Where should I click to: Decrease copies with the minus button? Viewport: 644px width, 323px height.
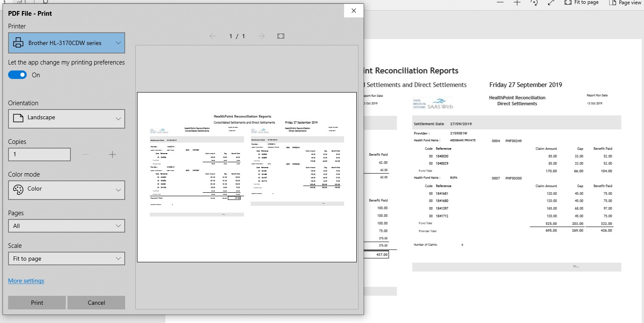point(85,154)
